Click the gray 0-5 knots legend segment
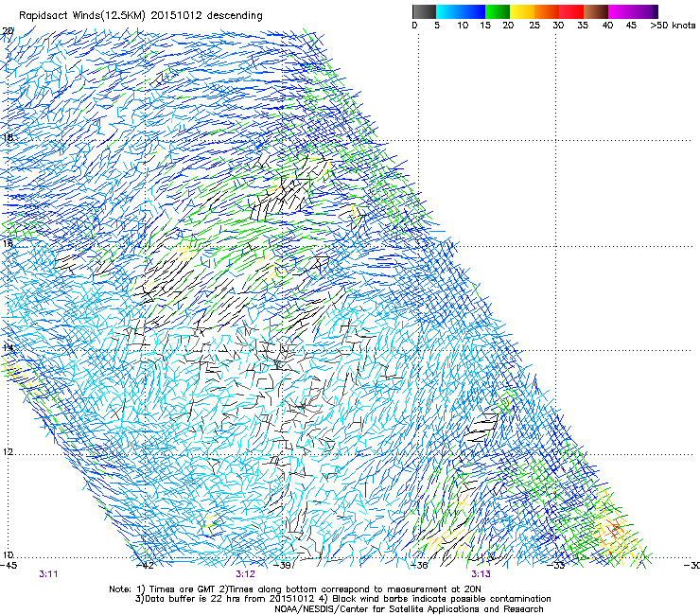Screen dimensions: 700x615 pos(424,11)
